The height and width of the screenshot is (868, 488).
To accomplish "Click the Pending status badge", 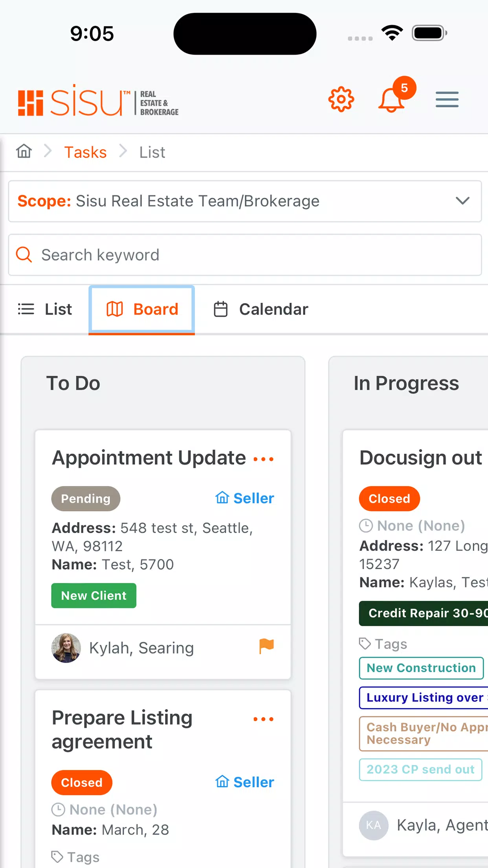I will [86, 498].
